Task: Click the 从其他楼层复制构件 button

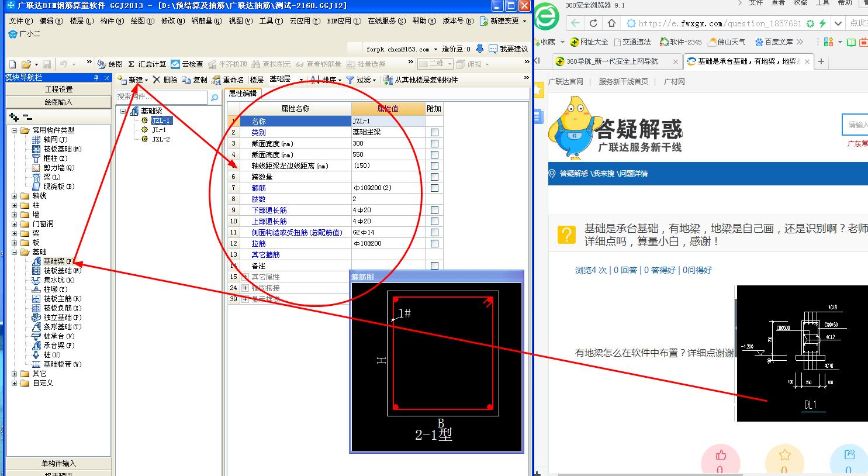Action: pos(420,80)
